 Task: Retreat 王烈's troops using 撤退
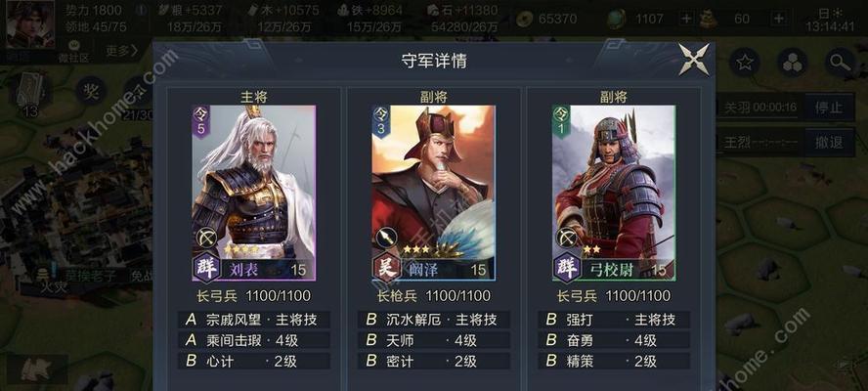click(x=829, y=143)
